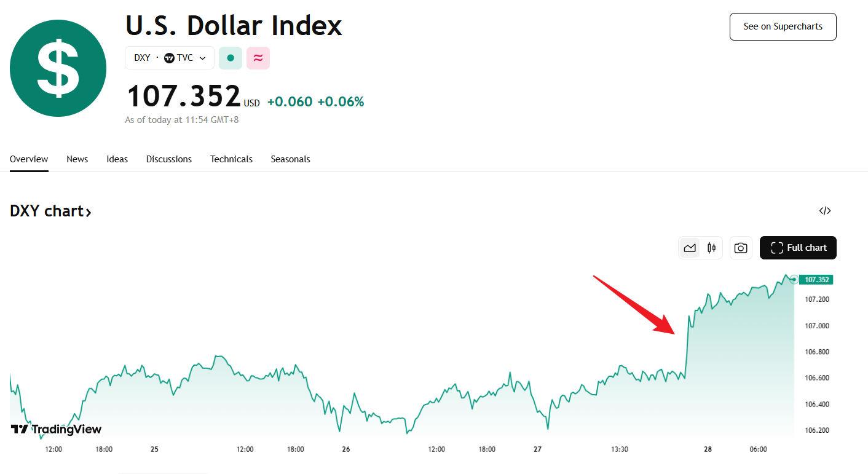Click the green market status dot icon

tap(231, 58)
